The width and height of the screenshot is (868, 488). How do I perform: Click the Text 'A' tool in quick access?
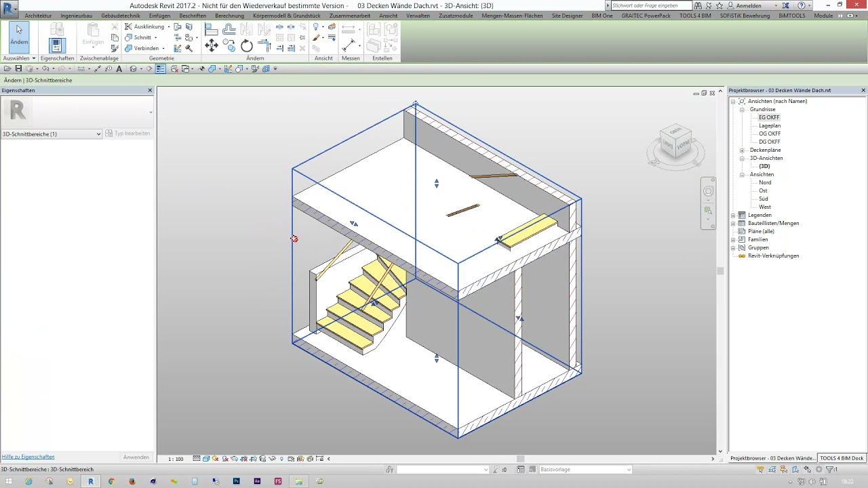pos(119,68)
